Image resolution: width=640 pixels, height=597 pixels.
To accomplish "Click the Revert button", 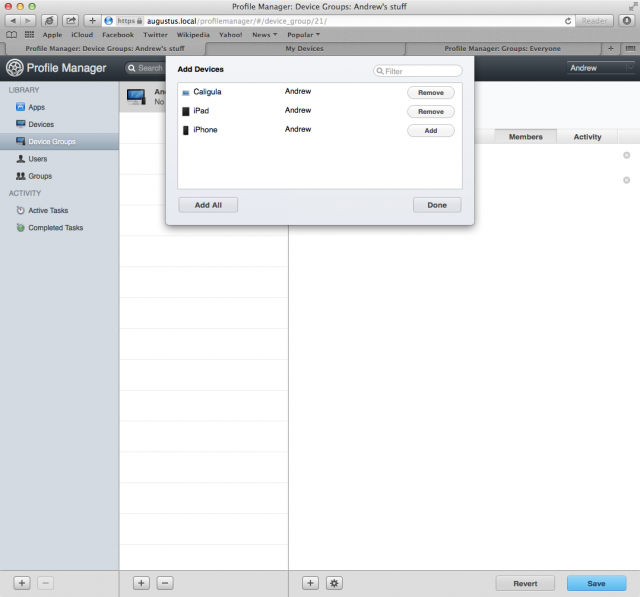I will click(525, 583).
